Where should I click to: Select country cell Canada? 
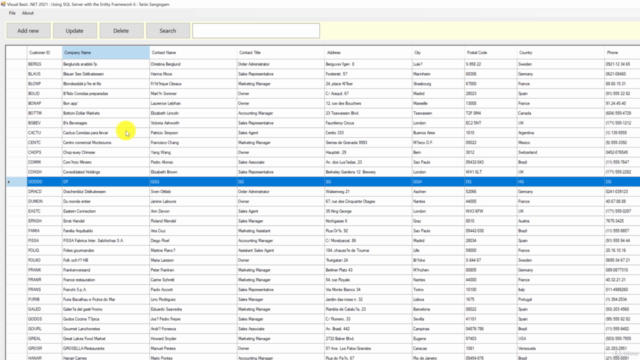click(x=561, y=113)
